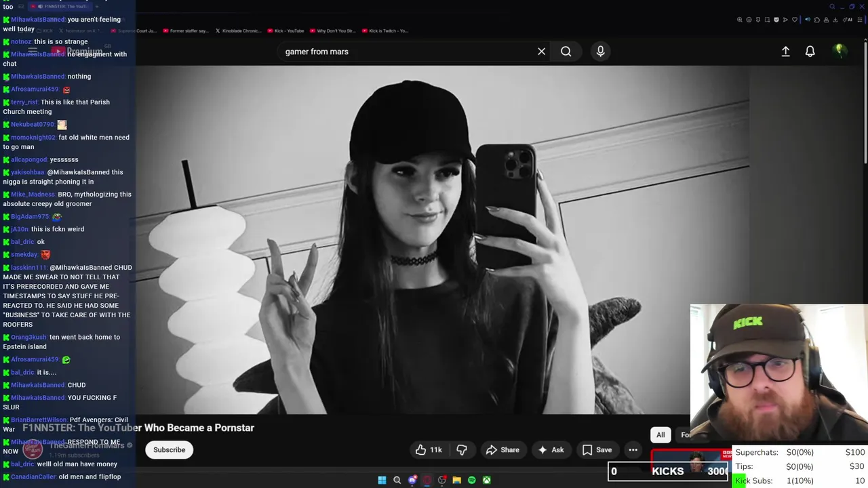Open File Explorer from the taskbar
This screenshot has height=488, width=868.
point(457,480)
